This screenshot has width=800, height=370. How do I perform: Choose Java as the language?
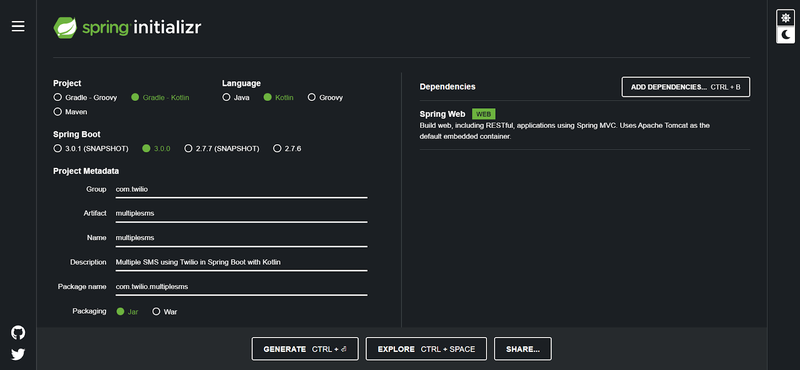(x=236, y=97)
